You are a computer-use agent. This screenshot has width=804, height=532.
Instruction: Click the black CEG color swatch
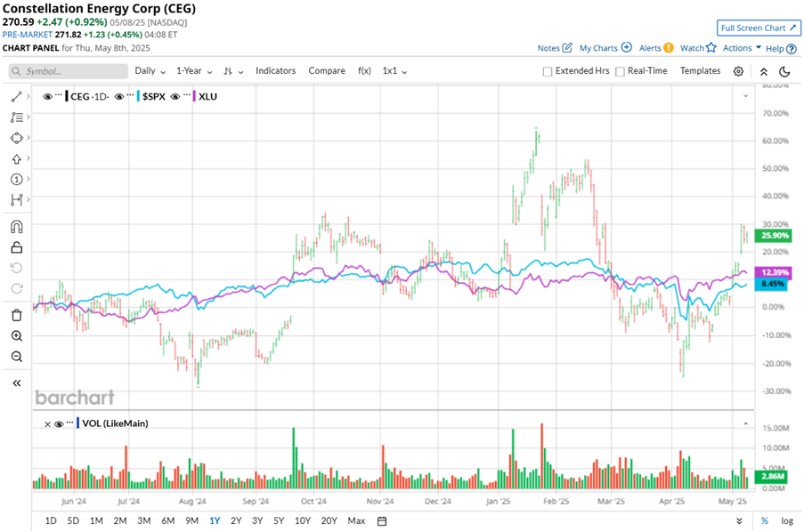[x=67, y=96]
